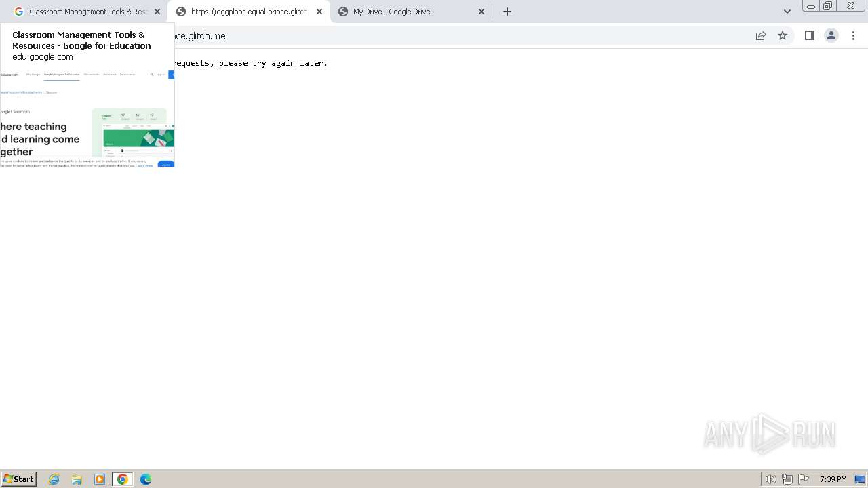Click the network tray icon
Image resolution: width=868 pixels, height=488 pixels.
[x=787, y=479]
